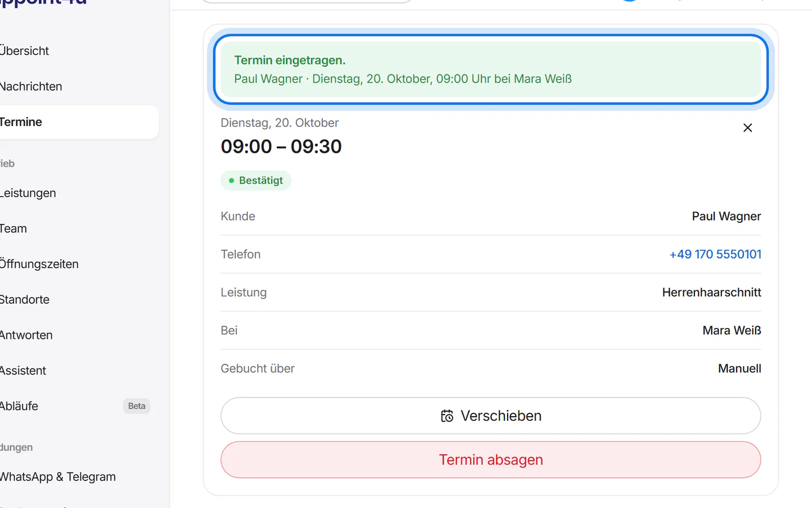Call phone number +49 170 5550101
Image resolution: width=812 pixels, height=508 pixels.
coord(715,255)
